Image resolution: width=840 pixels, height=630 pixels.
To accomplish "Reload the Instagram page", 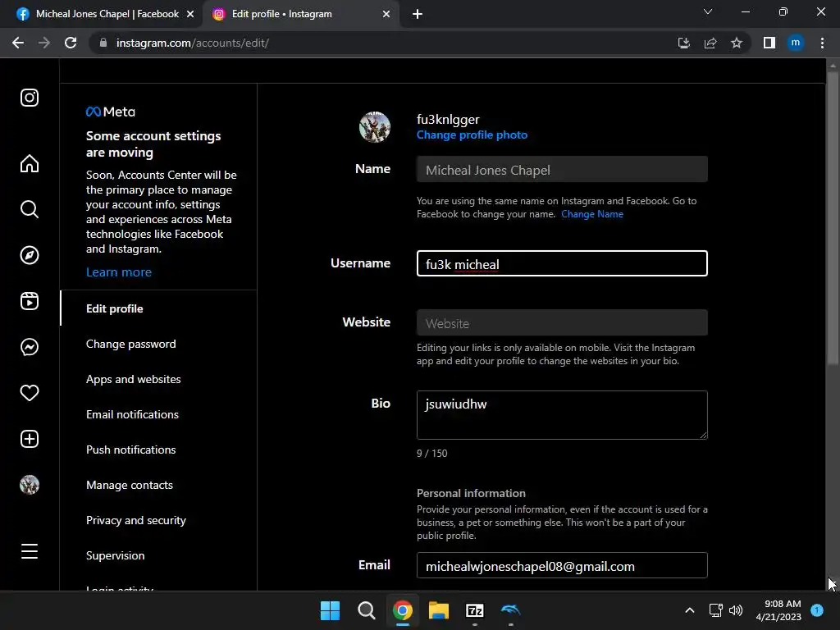I will (x=71, y=43).
